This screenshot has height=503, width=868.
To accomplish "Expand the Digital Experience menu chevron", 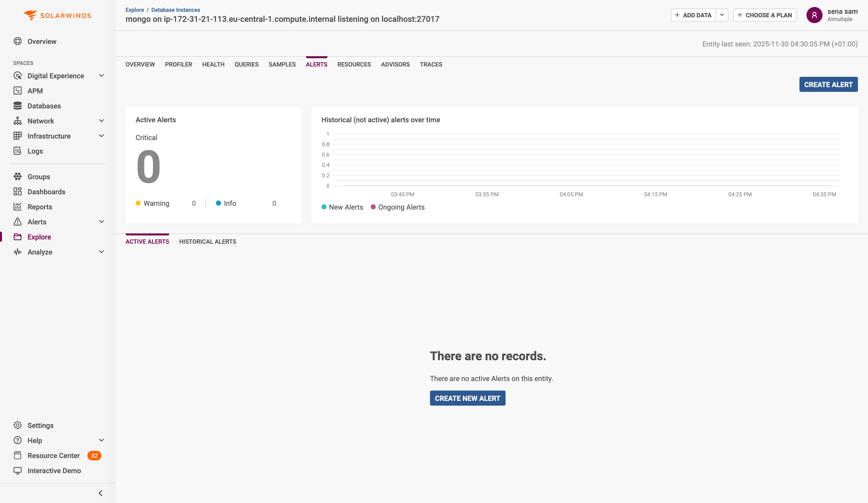I will click(101, 76).
